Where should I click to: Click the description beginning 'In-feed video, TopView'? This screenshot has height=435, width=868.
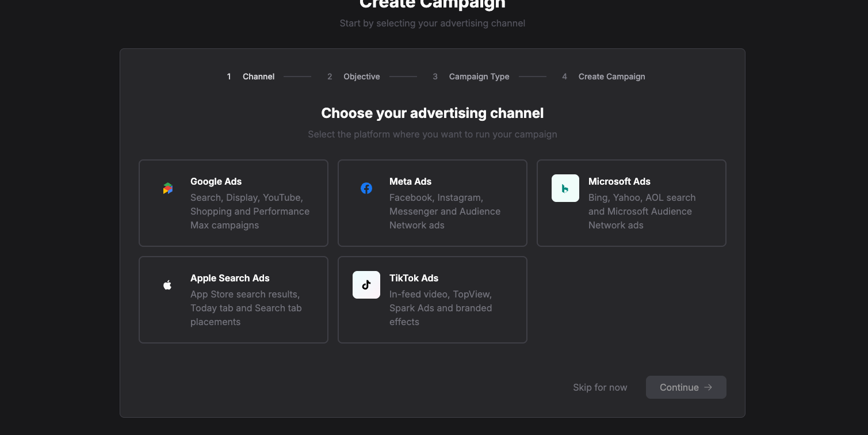(441, 308)
